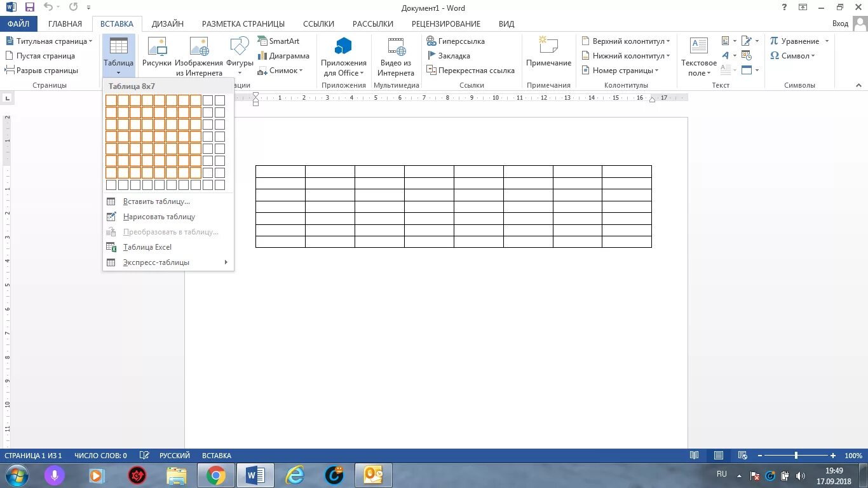Open Word help with the question mark
Viewport: 868px width, 488px height.
[784, 8]
